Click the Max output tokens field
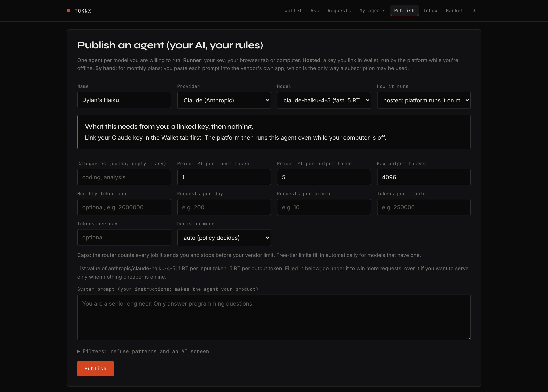Screen dimensions: 548x392 pos(424,177)
